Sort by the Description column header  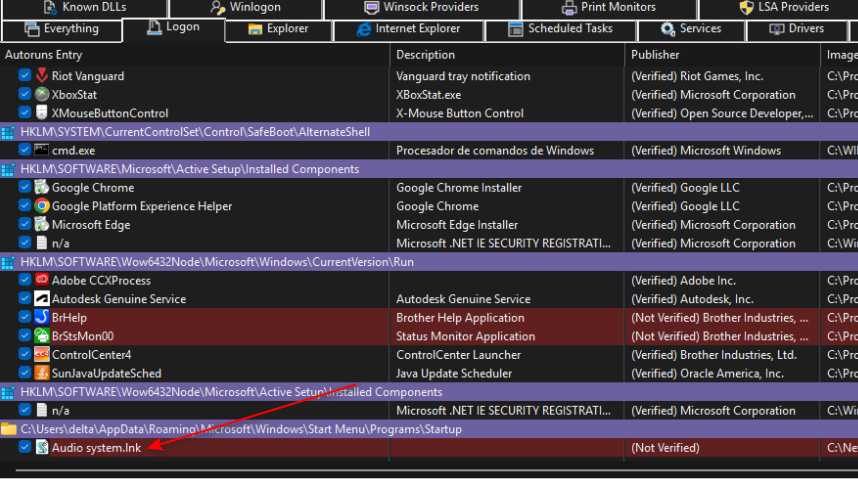click(x=507, y=55)
